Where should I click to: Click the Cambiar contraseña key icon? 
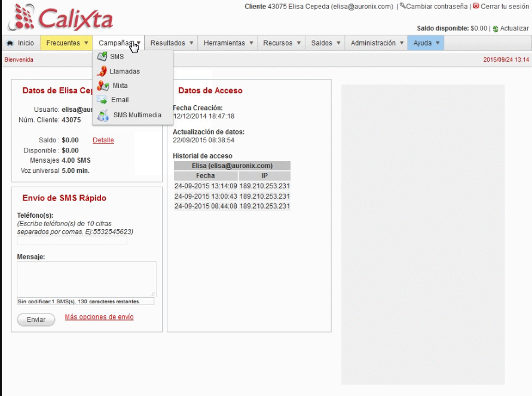pos(403,7)
